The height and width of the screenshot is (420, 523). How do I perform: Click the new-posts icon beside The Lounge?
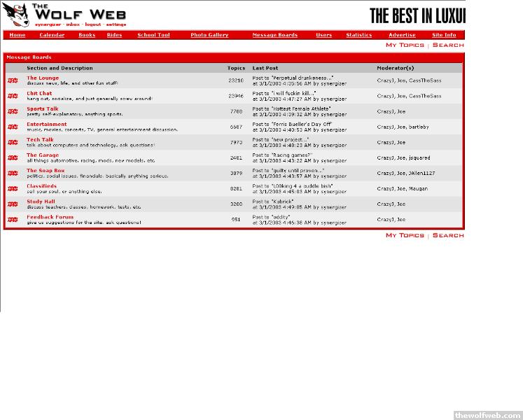coord(13,80)
